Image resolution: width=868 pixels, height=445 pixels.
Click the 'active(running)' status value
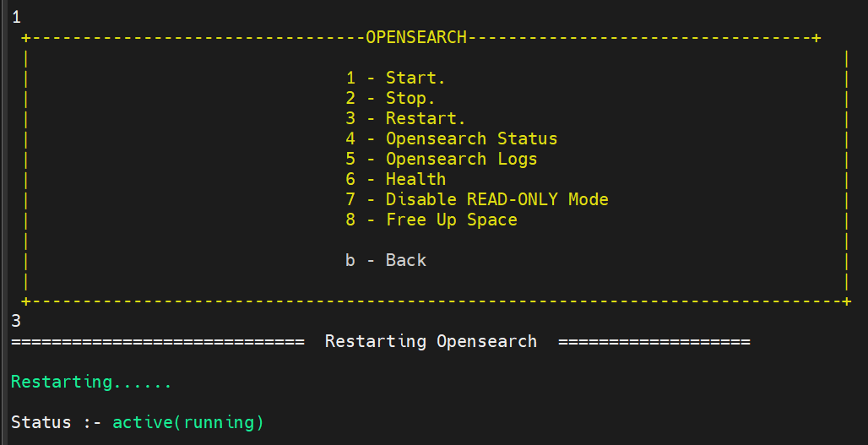188,422
